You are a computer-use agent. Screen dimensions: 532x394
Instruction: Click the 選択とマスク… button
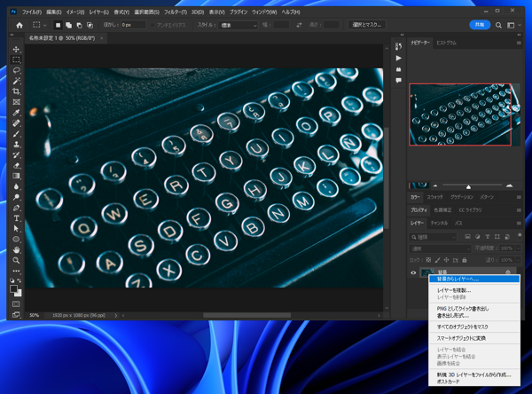click(366, 25)
